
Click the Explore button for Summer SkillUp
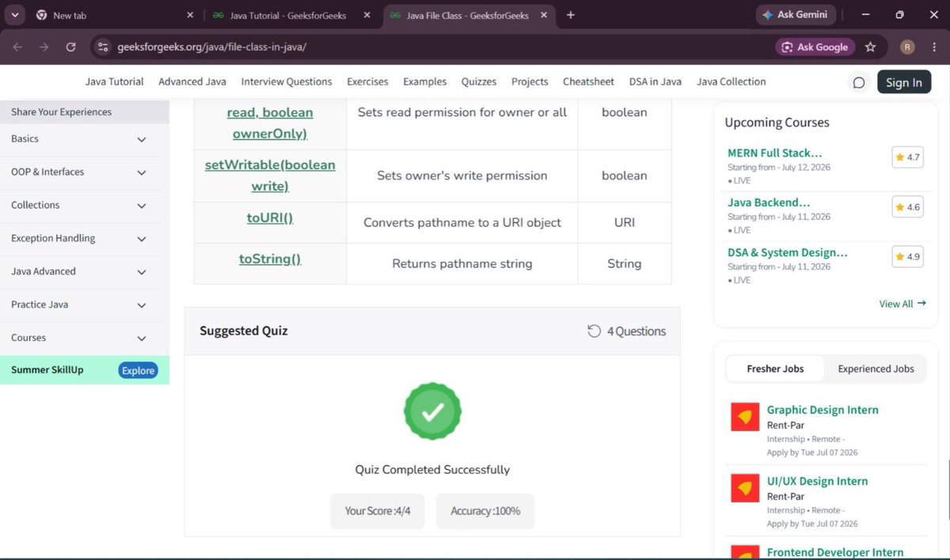[138, 370]
